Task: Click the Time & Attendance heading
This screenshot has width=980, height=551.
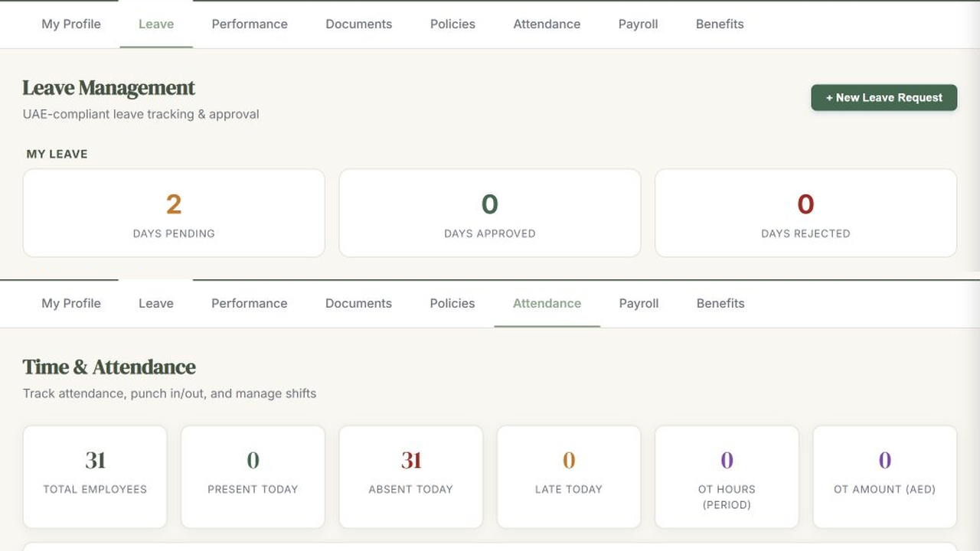Action: pos(109,367)
